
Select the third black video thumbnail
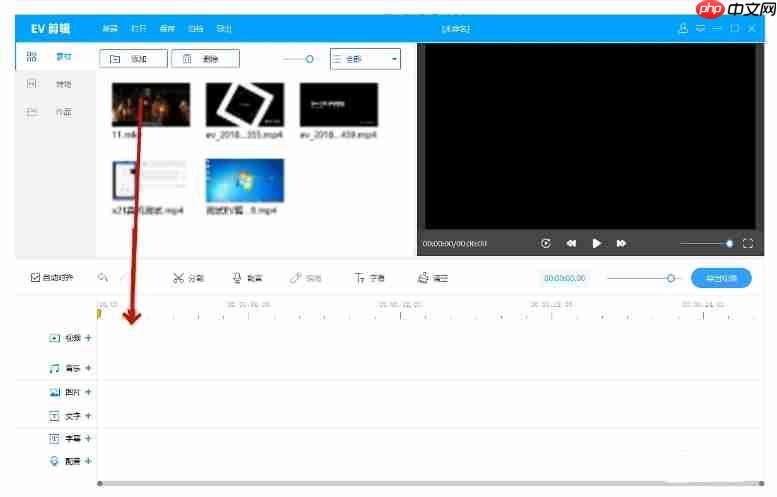339,105
